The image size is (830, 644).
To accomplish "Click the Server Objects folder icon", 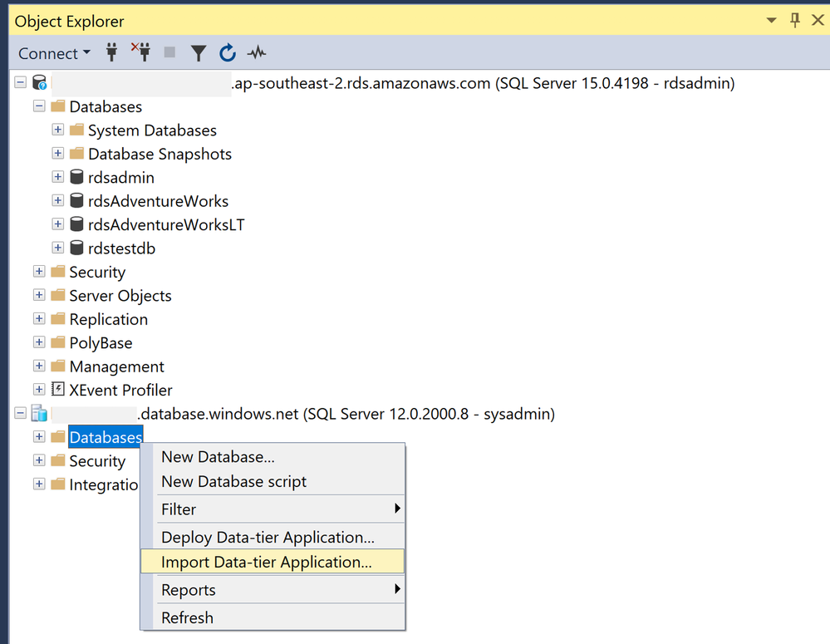I will (x=57, y=294).
